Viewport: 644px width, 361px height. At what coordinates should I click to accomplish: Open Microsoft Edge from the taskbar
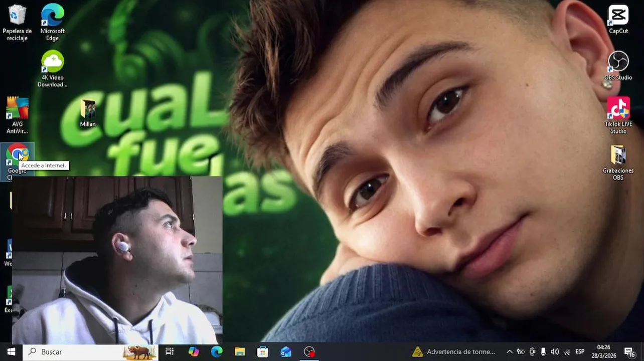click(217, 352)
